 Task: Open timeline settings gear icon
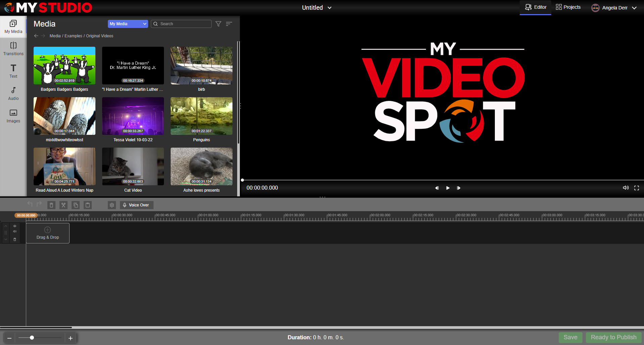coord(112,205)
